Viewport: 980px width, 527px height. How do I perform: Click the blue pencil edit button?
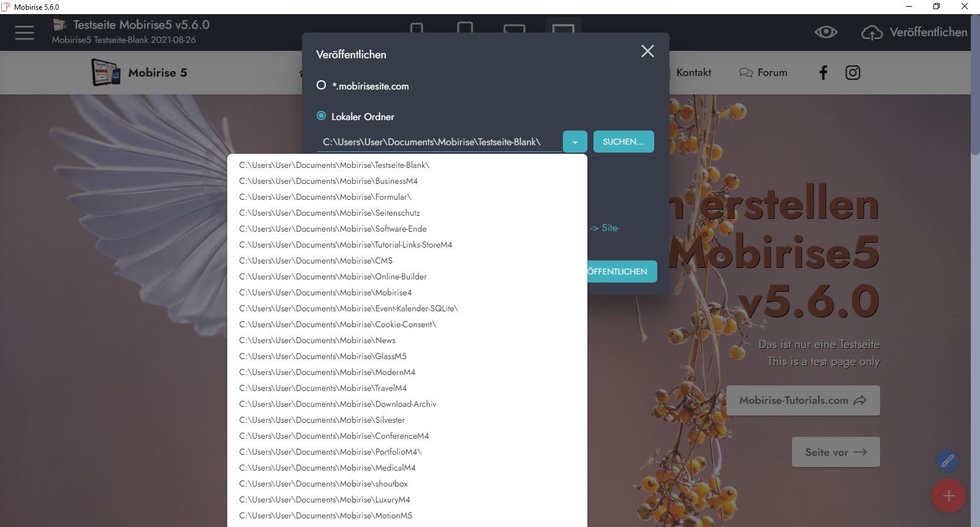pos(947,461)
